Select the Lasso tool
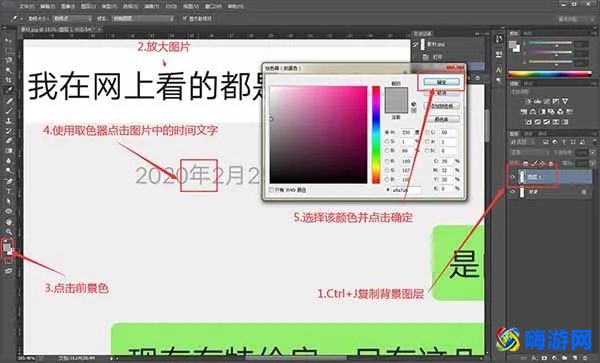The image size is (600, 363). [x=8, y=60]
